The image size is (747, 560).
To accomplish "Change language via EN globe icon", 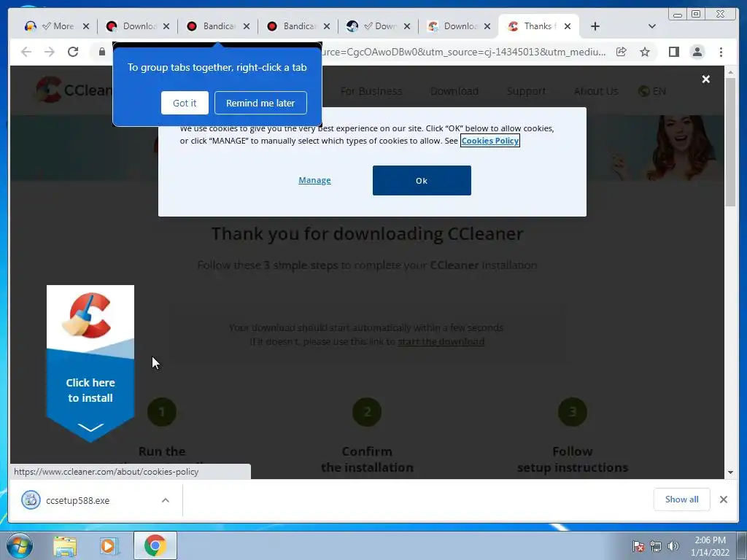I will point(651,91).
